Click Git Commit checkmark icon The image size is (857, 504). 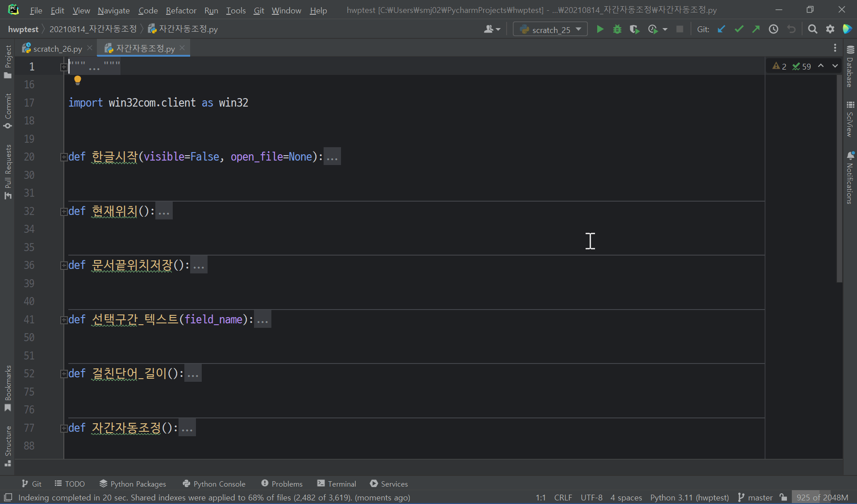pyautogui.click(x=739, y=29)
